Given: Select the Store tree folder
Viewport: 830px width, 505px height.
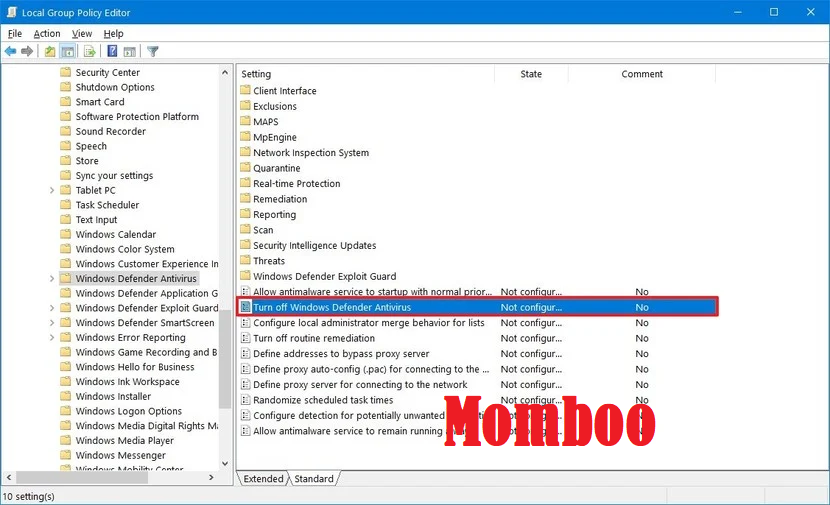Looking at the screenshot, I should (x=87, y=161).
